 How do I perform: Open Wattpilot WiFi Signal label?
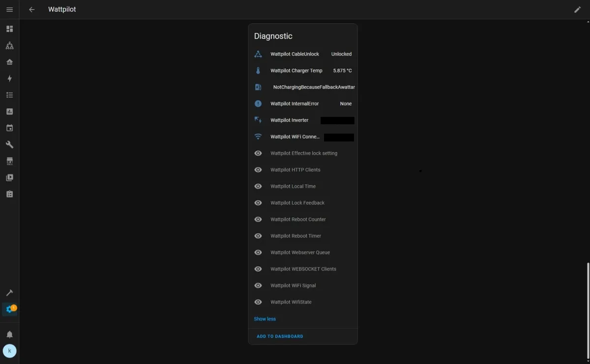tap(293, 285)
